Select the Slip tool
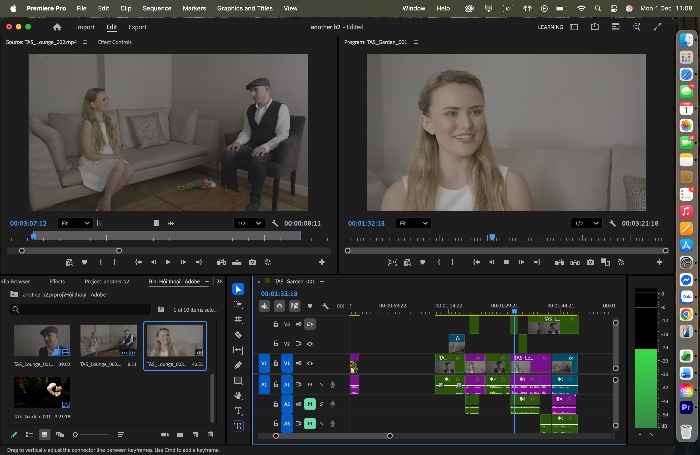Image resolution: width=700 pixels, height=455 pixels. [238, 350]
